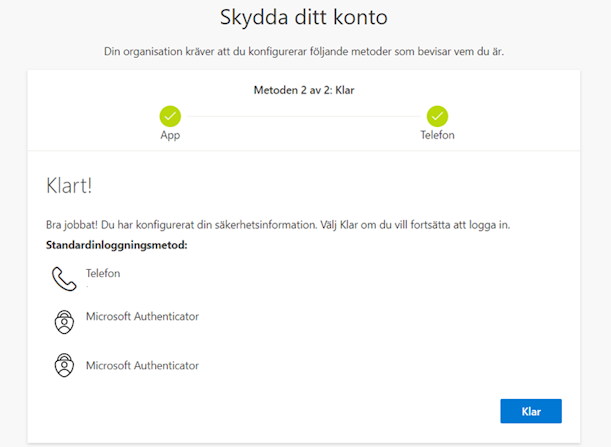Click the phone handset icon
This screenshot has height=447, width=611.
pyautogui.click(x=64, y=278)
